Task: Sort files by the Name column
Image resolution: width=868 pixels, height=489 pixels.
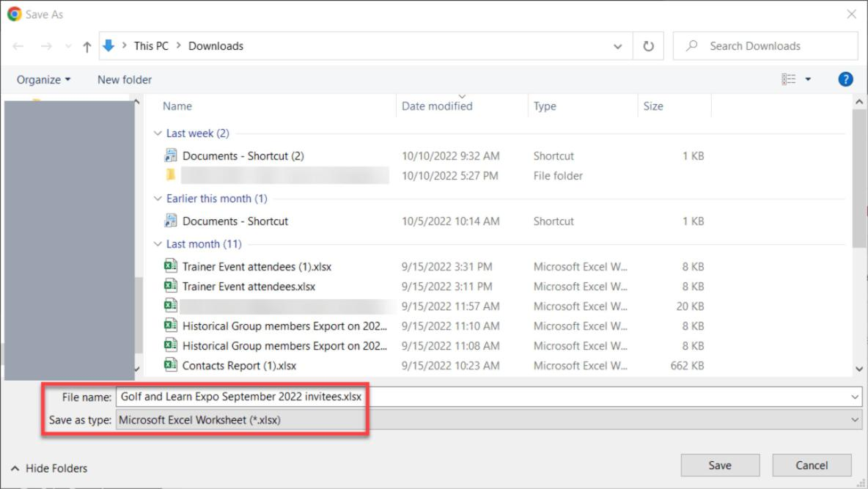Action: pos(177,106)
